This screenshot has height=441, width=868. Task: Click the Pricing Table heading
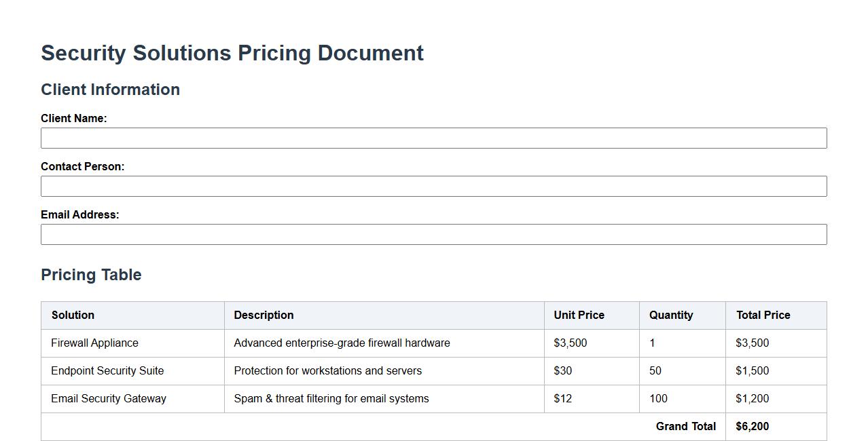[x=91, y=275]
